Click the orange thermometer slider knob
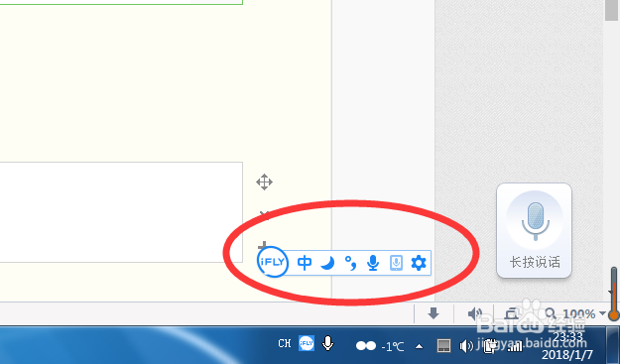The width and height of the screenshot is (620, 364). click(x=614, y=315)
